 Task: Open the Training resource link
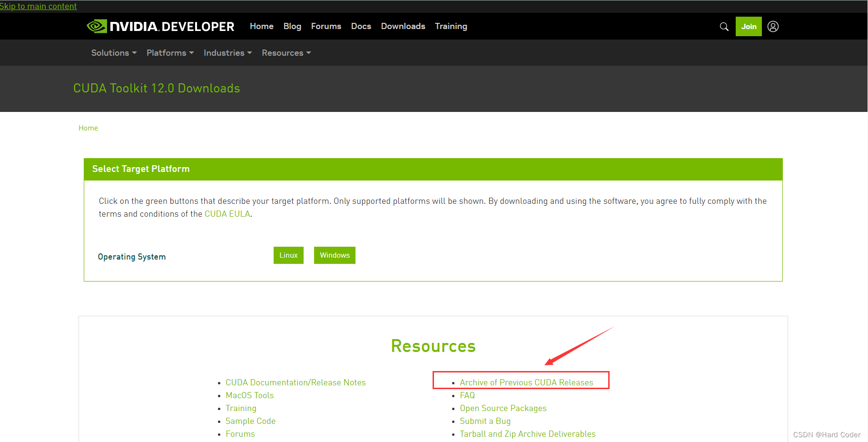241,408
